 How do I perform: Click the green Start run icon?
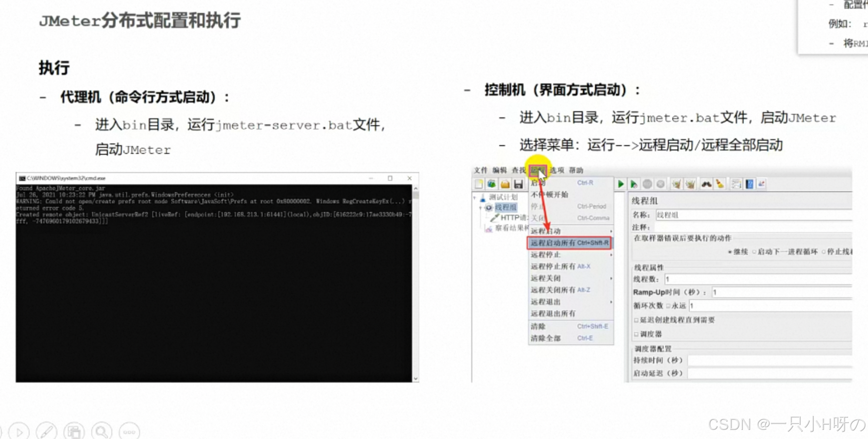[621, 184]
